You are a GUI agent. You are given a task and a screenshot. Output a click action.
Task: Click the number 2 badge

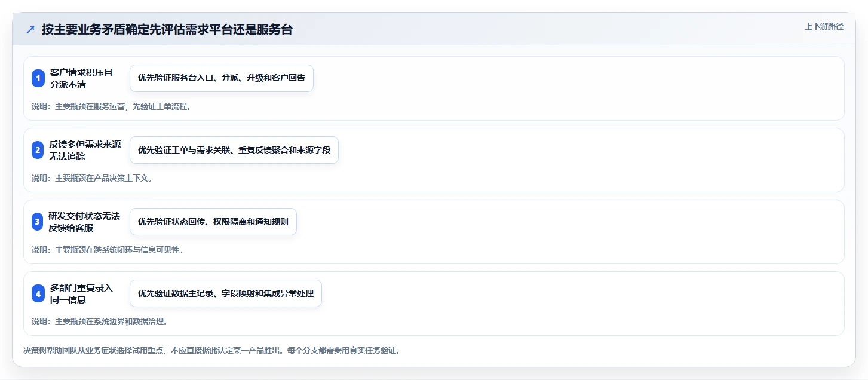pyautogui.click(x=38, y=150)
